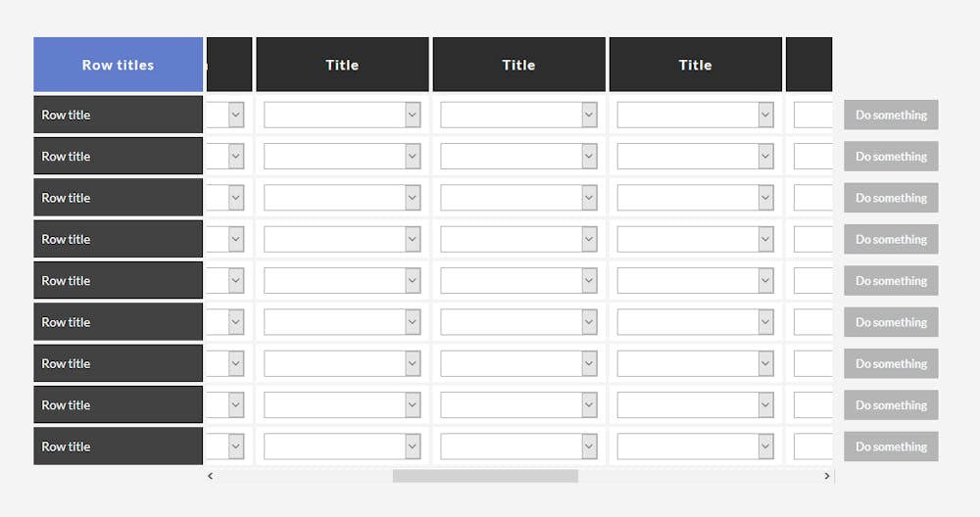Click the cut-off field at the right edge of the eighth row
This screenshot has height=517, width=980.
coord(813,405)
